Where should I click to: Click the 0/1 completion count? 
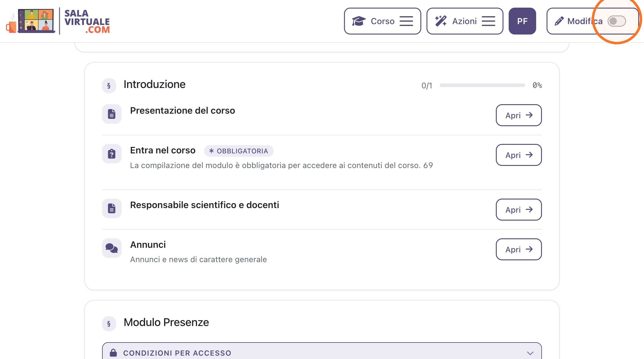[x=427, y=86]
